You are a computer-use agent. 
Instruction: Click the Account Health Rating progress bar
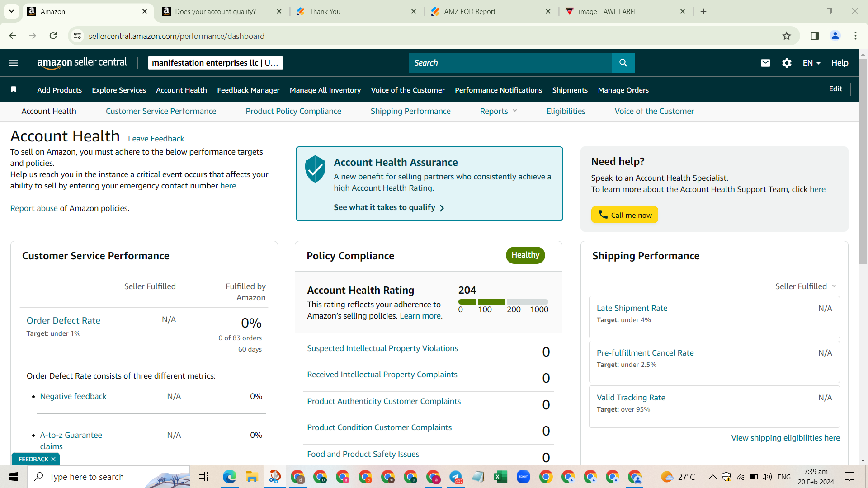point(503,302)
